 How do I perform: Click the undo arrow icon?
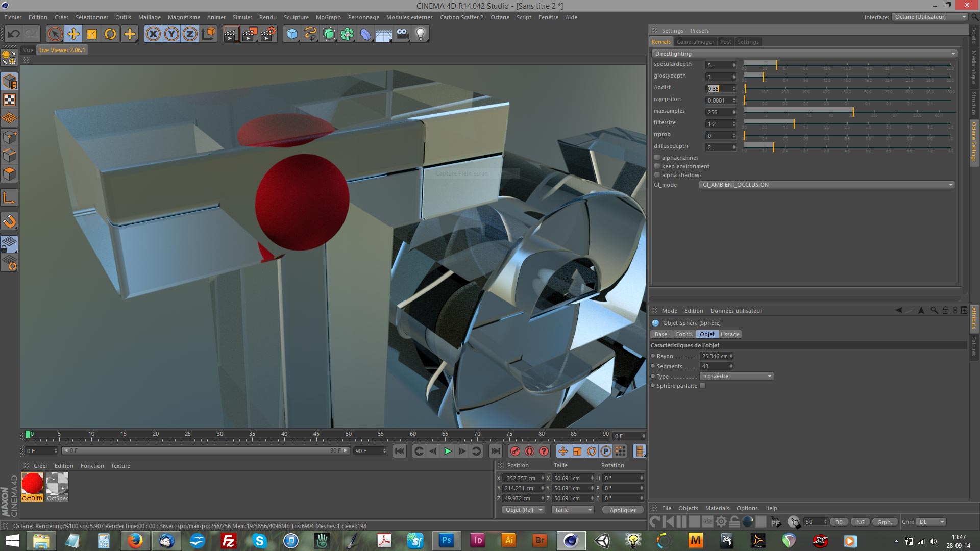tap(14, 34)
